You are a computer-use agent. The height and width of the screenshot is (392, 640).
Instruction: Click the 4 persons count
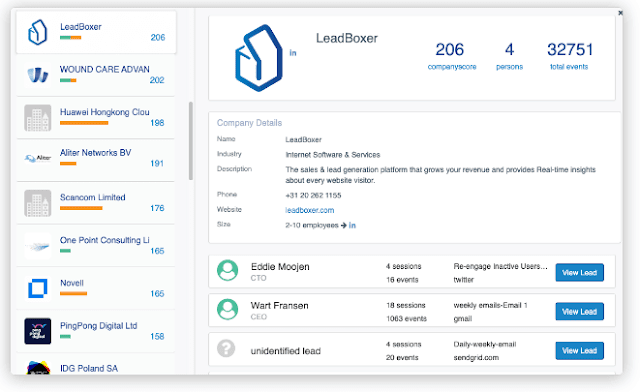(509, 49)
